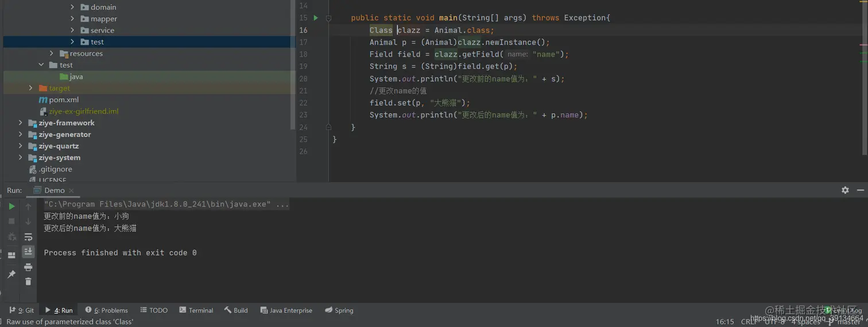Click the Stop process square icon in Run panel
This screenshot has width=868, height=327.
tap(11, 221)
